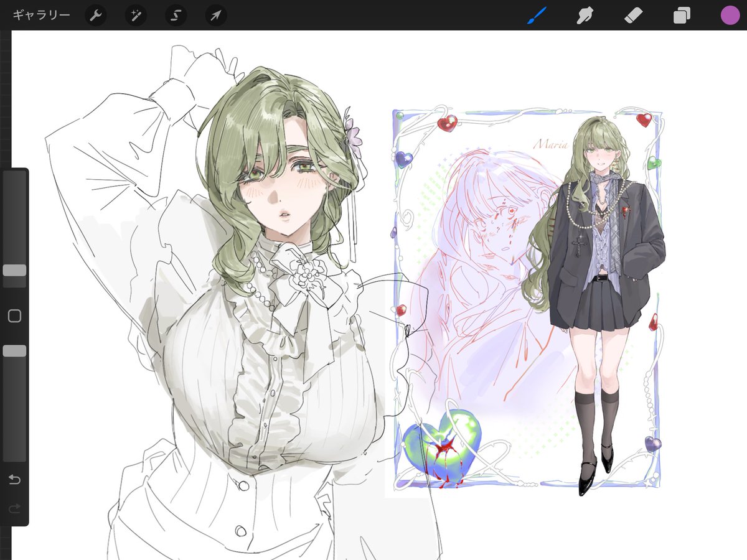Tap the square modify button in sidebar
Screen dimensions: 747x560
14,316
